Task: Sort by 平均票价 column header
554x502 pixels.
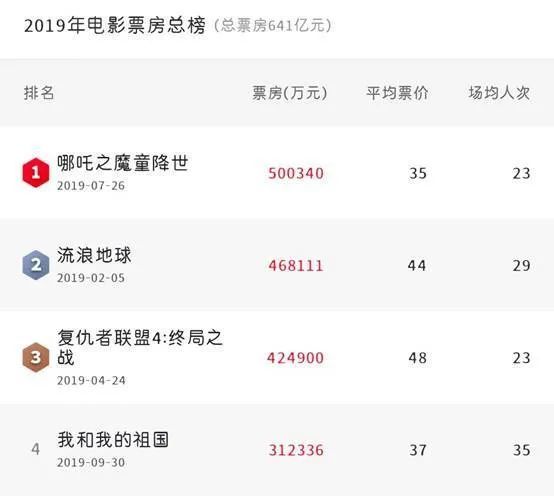Action: (397, 93)
